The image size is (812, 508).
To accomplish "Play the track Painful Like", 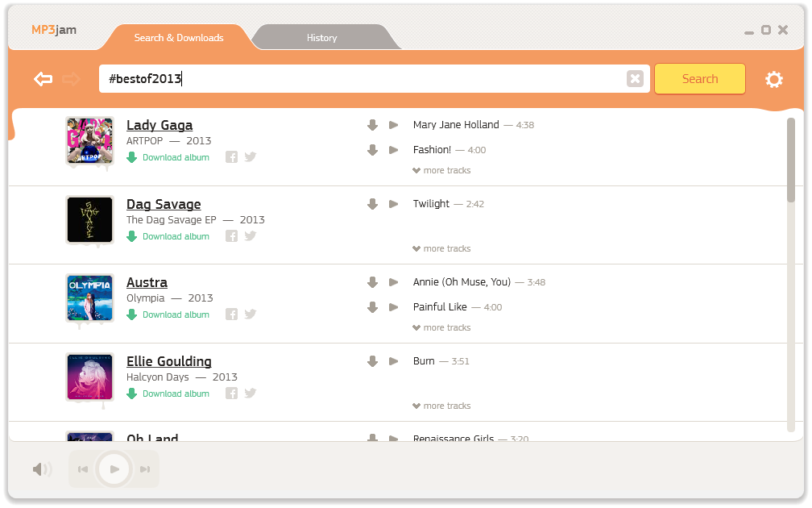I will click(x=394, y=307).
